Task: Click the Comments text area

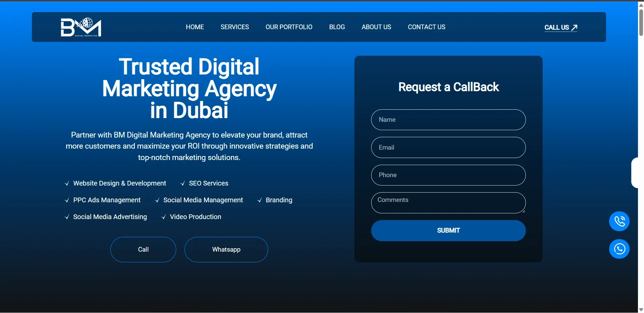Action: pyautogui.click(x=448, y=203)
